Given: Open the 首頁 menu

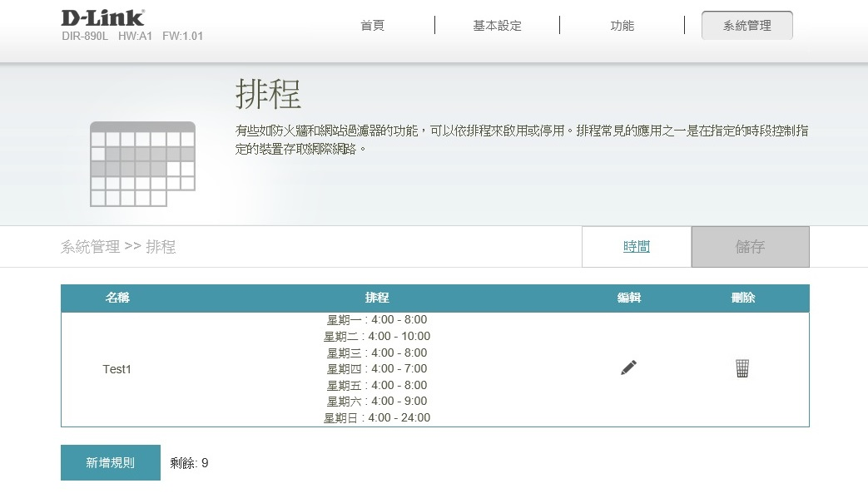Looking at the screenshot, I should pyautogui.click(x=372, y=26).
